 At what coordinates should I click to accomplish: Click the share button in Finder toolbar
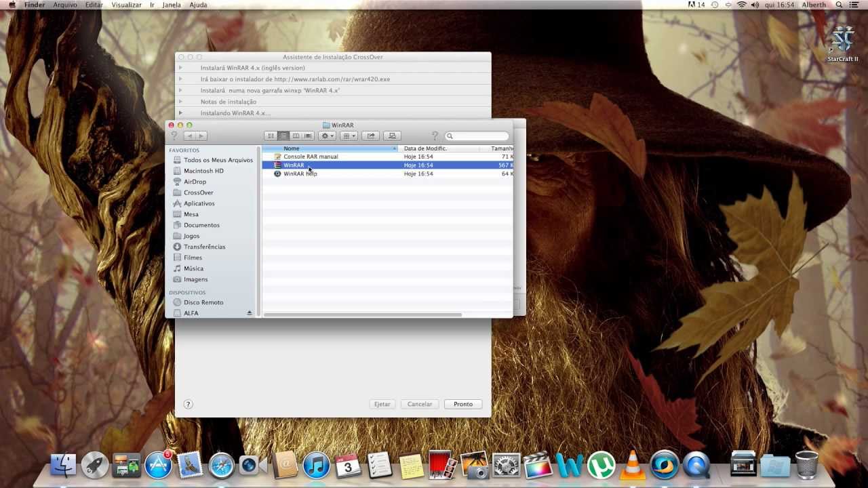[370, 136]
